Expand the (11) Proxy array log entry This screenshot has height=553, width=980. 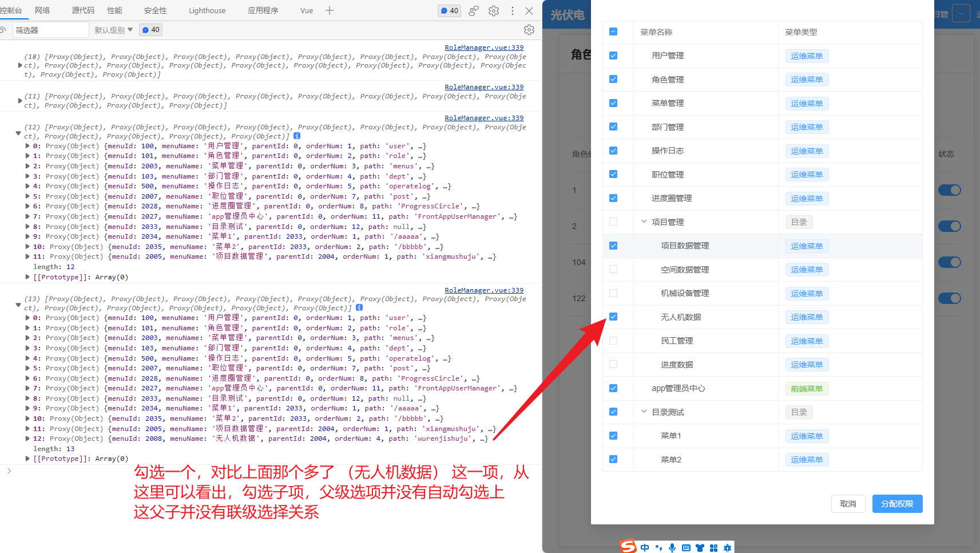pos(21,101)
